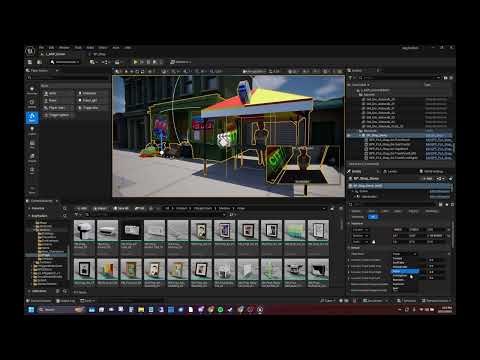Image resolution: width=480 pixels, height=360 pixels.
Task: Choose the highlighted option in open dropdown list
Action: pyautogui.click(x=404, y=271)
